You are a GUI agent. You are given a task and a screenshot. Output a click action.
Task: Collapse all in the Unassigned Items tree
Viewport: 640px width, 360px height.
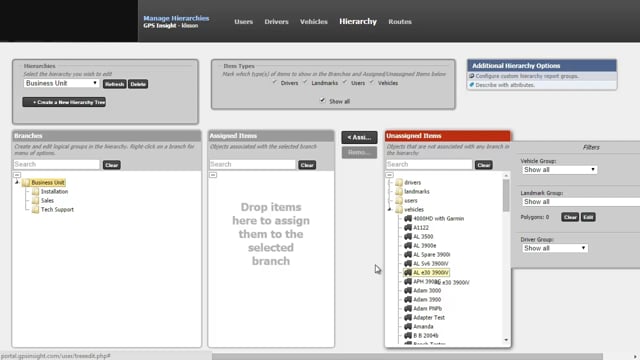tap(389, 175)
